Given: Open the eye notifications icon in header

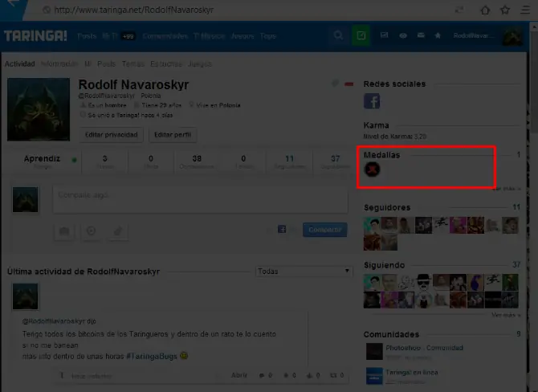Looking at the screenshot, I should pos(403,35).
